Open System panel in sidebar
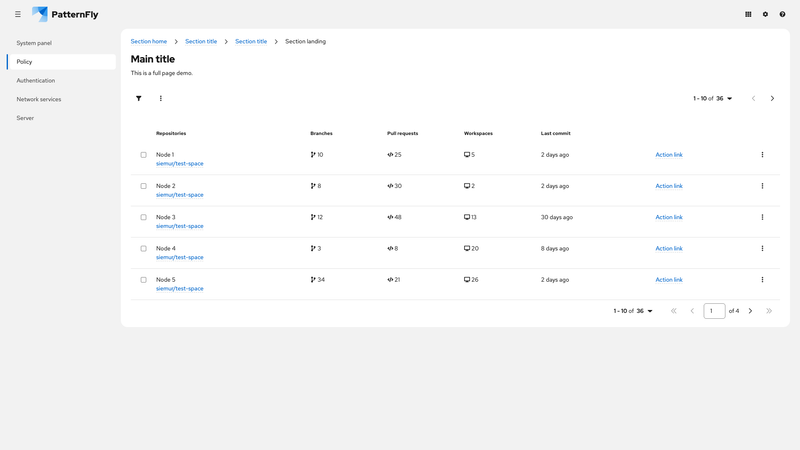 [x=34, y=43]
